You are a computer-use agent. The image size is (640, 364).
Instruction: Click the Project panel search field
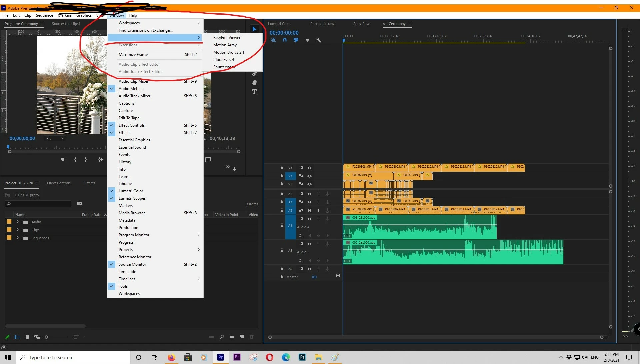(x=39, y=204)
